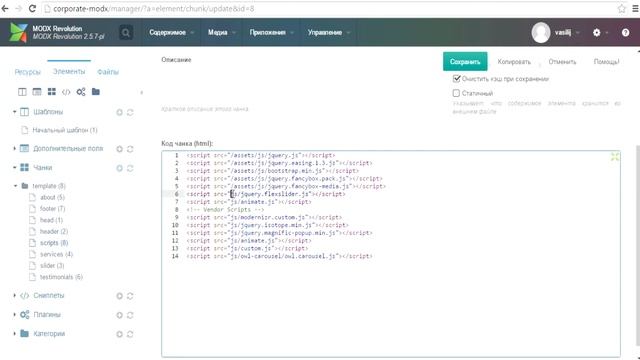640x360 pixels.
Task: Collapse the Чанки tree node
Action: pos(15,167)
